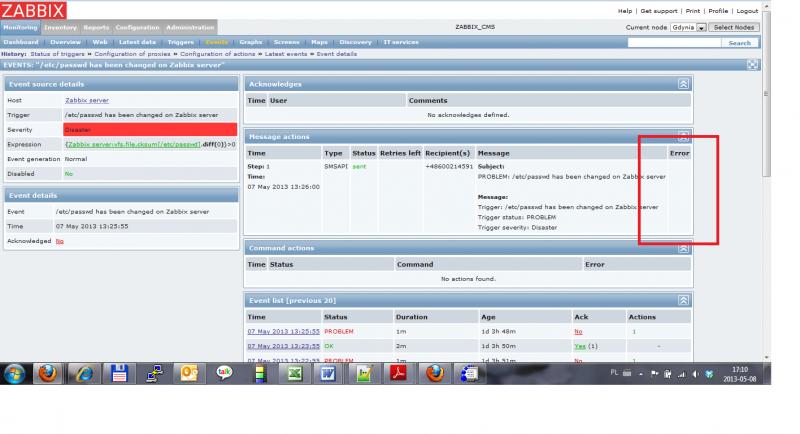Focus the search input field
Image resolution: width=800 pixels, height=434 pixels.
[x=674, y=43]
